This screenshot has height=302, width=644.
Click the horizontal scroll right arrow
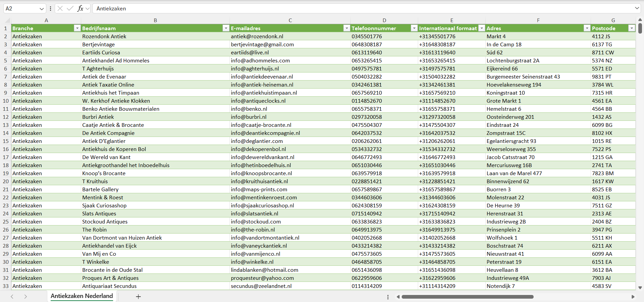click(x=633, y=297)
